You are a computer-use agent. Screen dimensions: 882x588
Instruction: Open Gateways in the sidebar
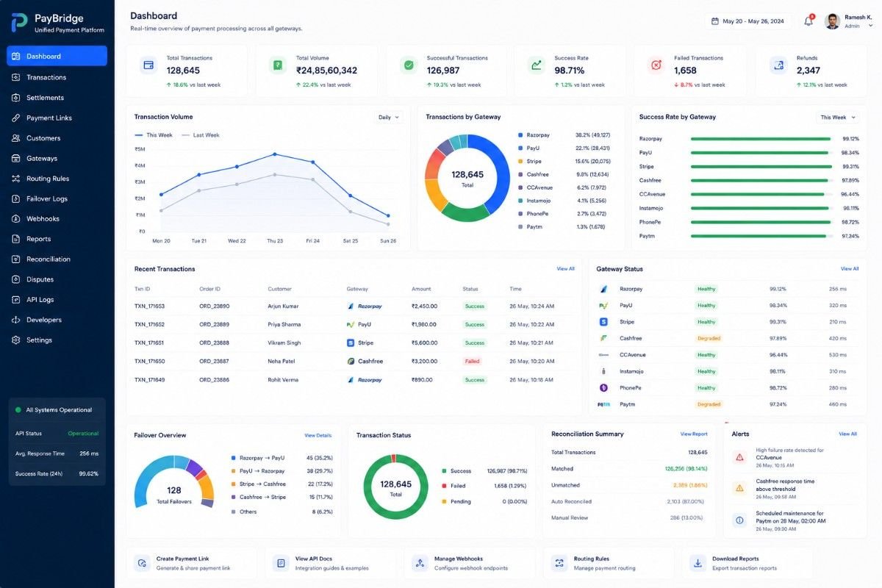coord(57,158)
